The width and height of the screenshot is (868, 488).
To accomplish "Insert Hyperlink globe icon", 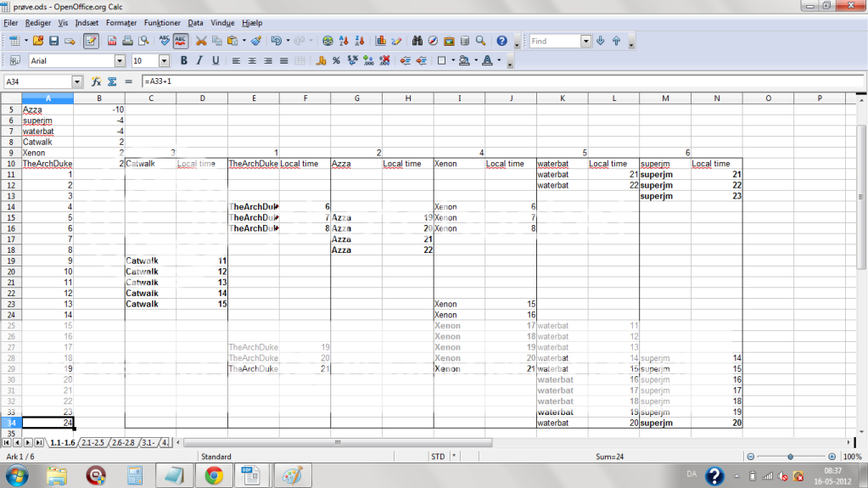I will [328, 41].
